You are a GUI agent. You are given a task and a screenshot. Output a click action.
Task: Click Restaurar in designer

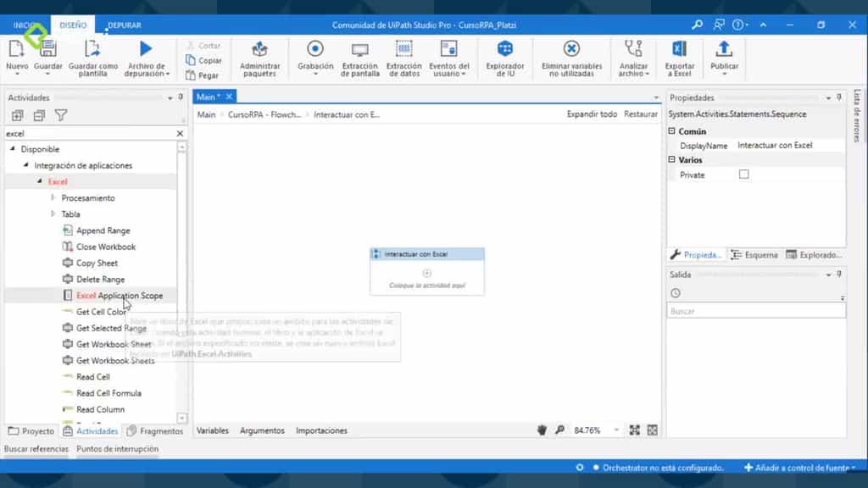641,114
